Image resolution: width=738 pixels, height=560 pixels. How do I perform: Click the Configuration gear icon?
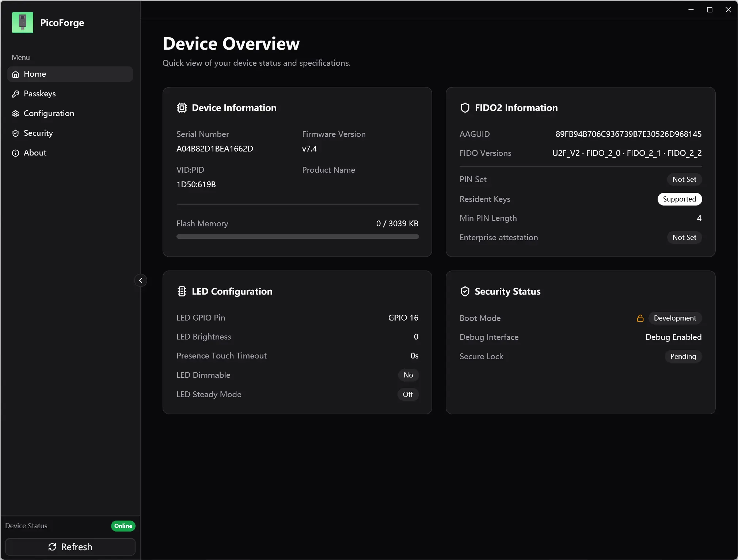click(x=15, y=114)
